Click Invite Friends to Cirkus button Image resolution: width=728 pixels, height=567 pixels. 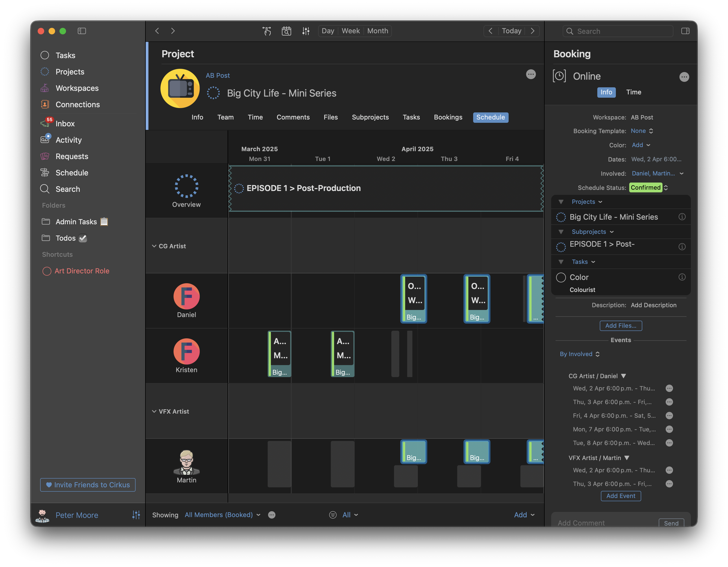(x=88, y=485)
